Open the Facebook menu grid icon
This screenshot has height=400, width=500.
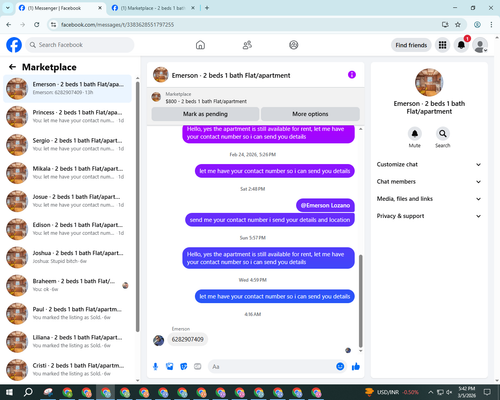442,45
